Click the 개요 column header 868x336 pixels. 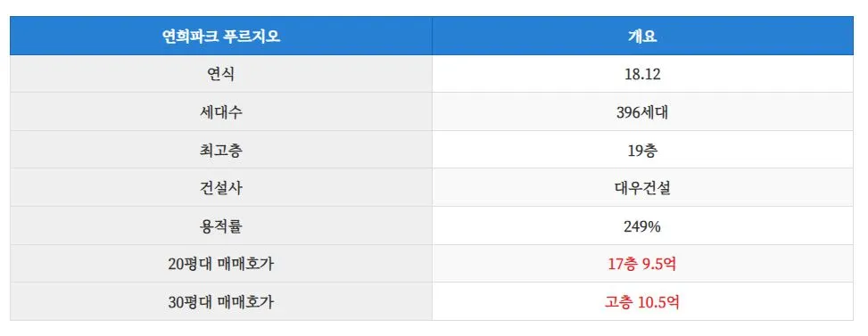(x=642, y=36)
